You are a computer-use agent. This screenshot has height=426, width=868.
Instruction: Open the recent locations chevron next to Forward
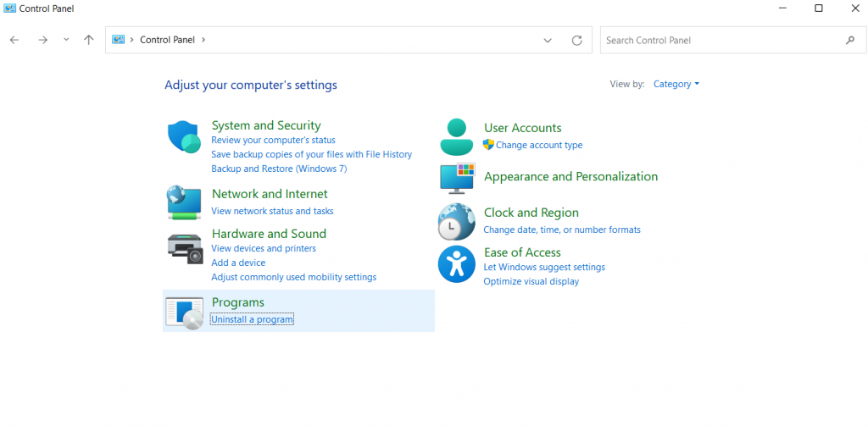click(x=66, y=40)
